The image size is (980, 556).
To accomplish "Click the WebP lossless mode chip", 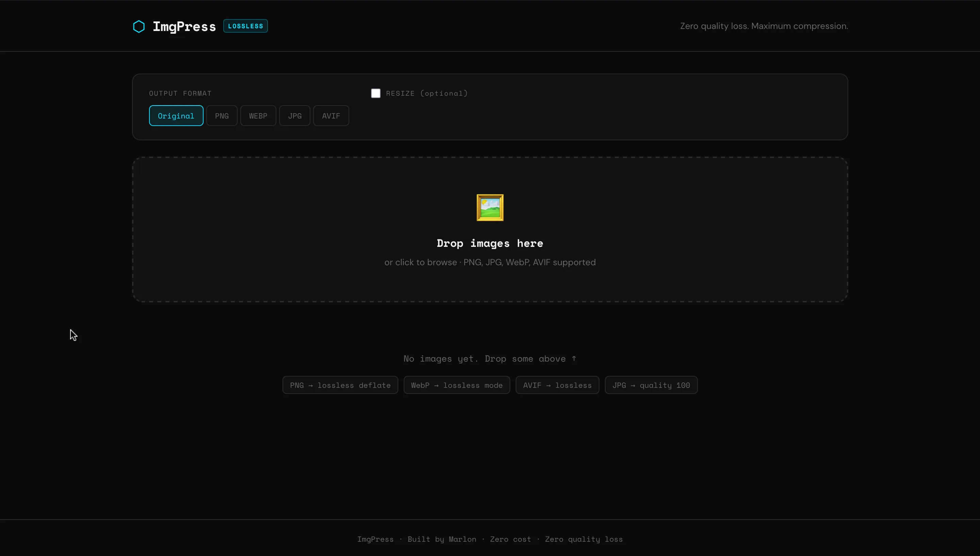I will pos(456,385).
